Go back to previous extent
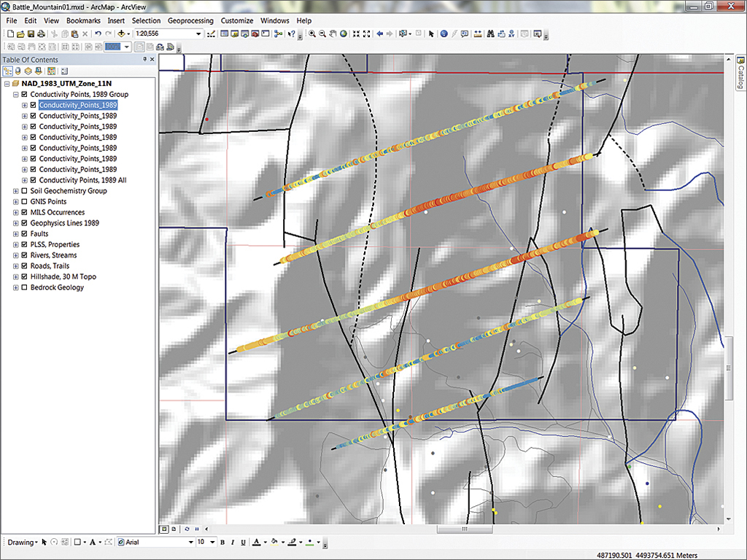 [380, 34]
